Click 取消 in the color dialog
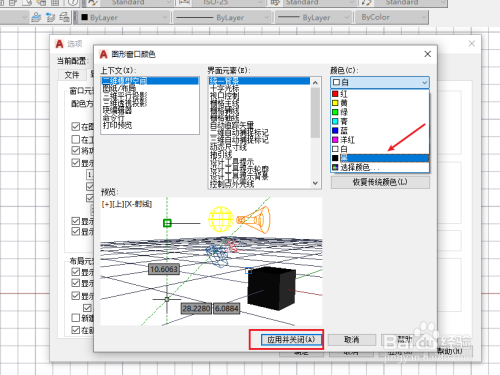 pos(352,340)
